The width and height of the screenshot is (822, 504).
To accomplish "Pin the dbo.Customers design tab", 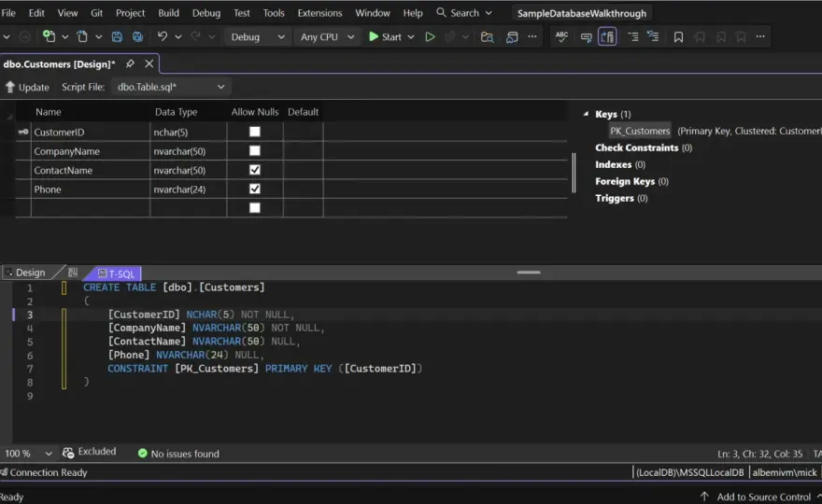I will 130,63.
